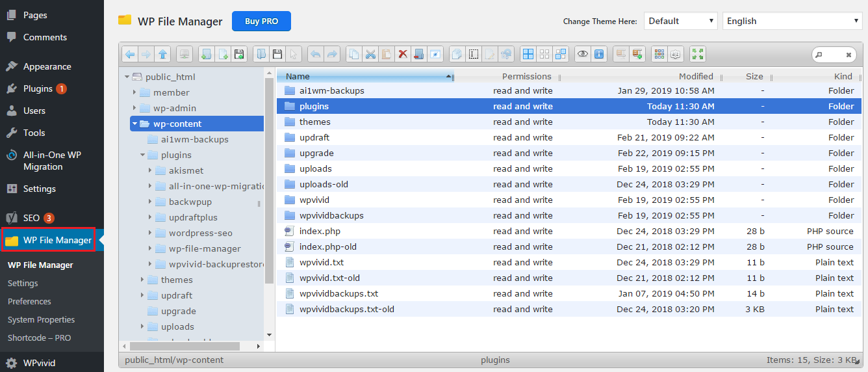Screen dimensions: 868x372
Task: Collapse the public_html tree root
Action: point(126,77)
